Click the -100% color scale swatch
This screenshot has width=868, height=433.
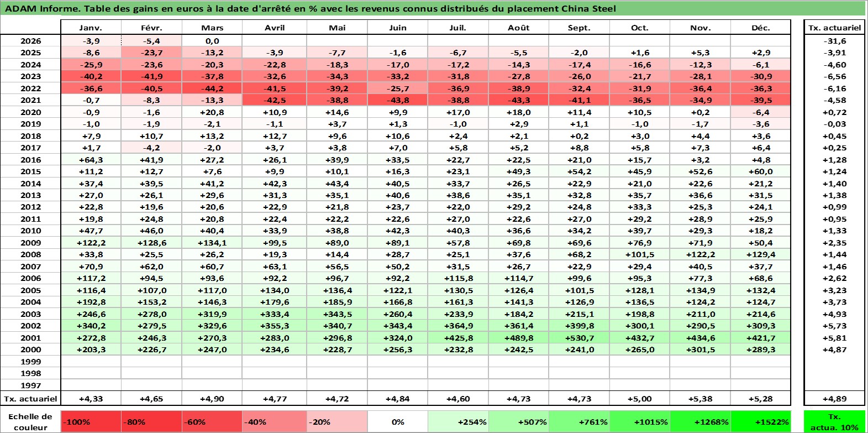click(91, 422)
